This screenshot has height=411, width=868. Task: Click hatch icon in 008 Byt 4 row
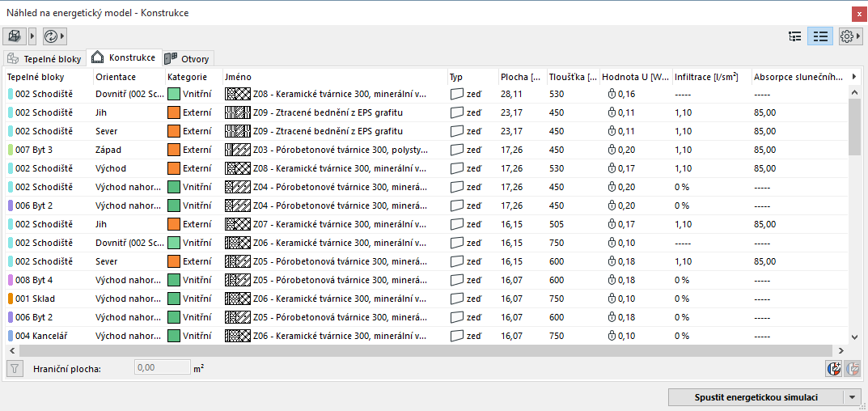click(x=238, y=280)
